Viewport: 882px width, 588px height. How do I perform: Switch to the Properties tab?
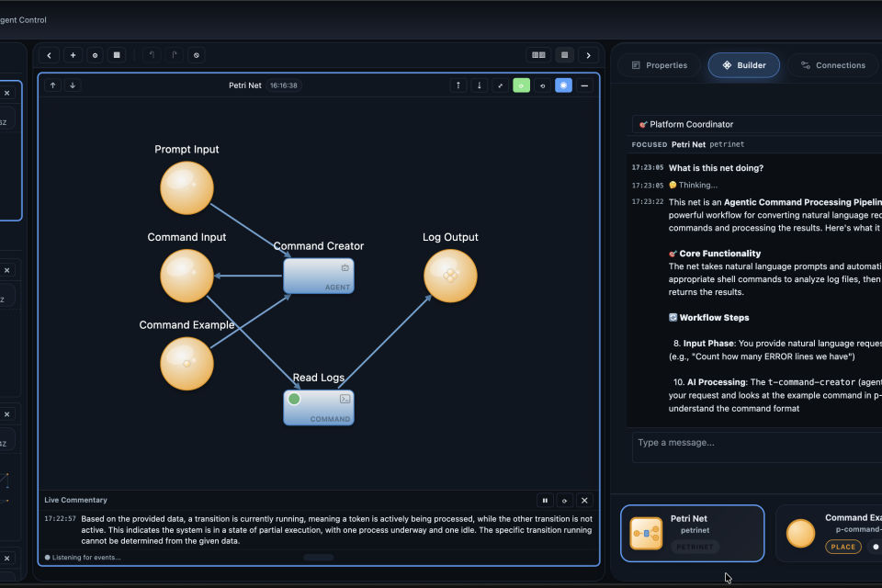coord(658,65)
